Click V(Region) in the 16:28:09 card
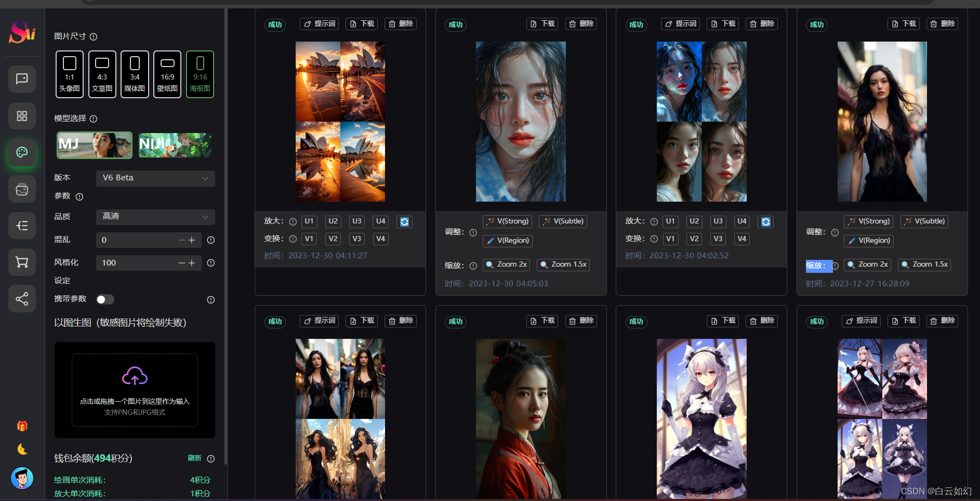The image size is (980, 501). tap(869, 241)
